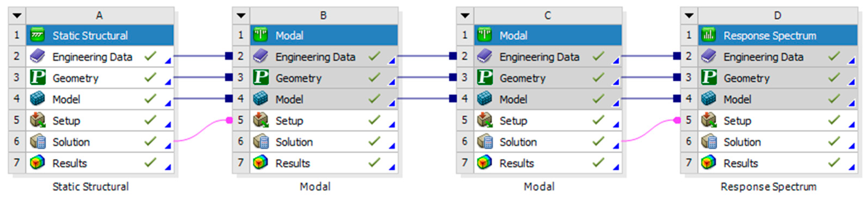This screenshot has width=868, height=197.
Task: Click the Engineering Data book icon in block A
Action: click(x=37, y=56)
